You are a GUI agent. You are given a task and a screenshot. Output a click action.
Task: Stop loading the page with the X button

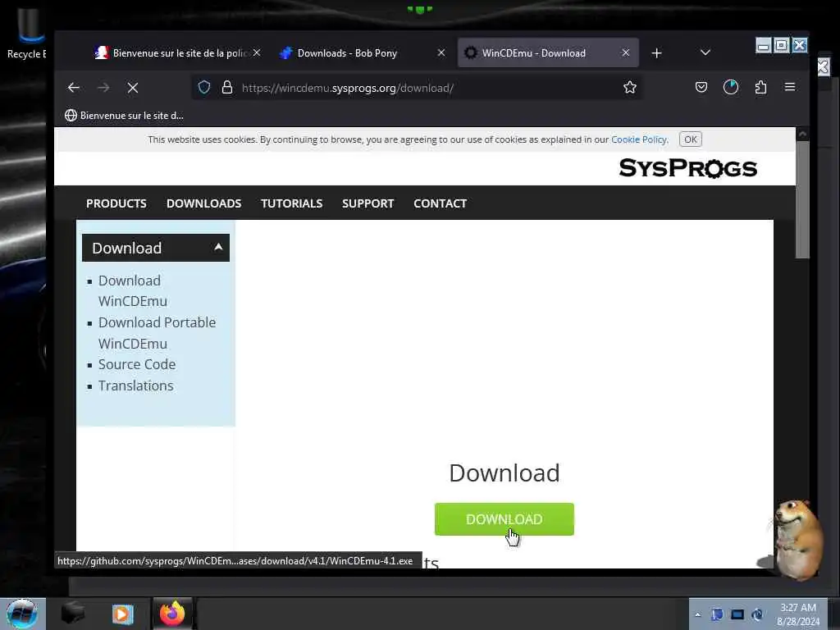[133, 88]
